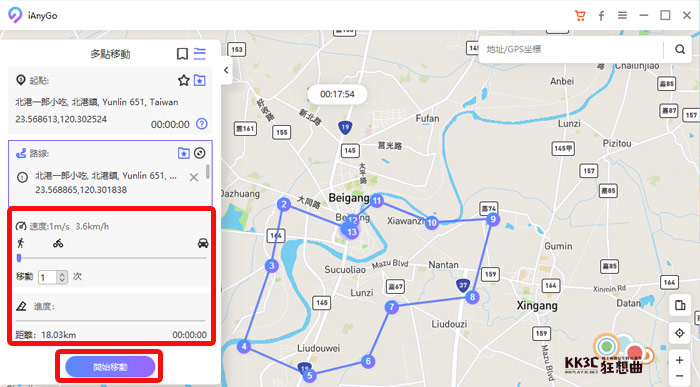This screenshot has width=700, height=387.
Task: Toggle the route list icon
Action: pyautogui.click(x=200, y=54)
